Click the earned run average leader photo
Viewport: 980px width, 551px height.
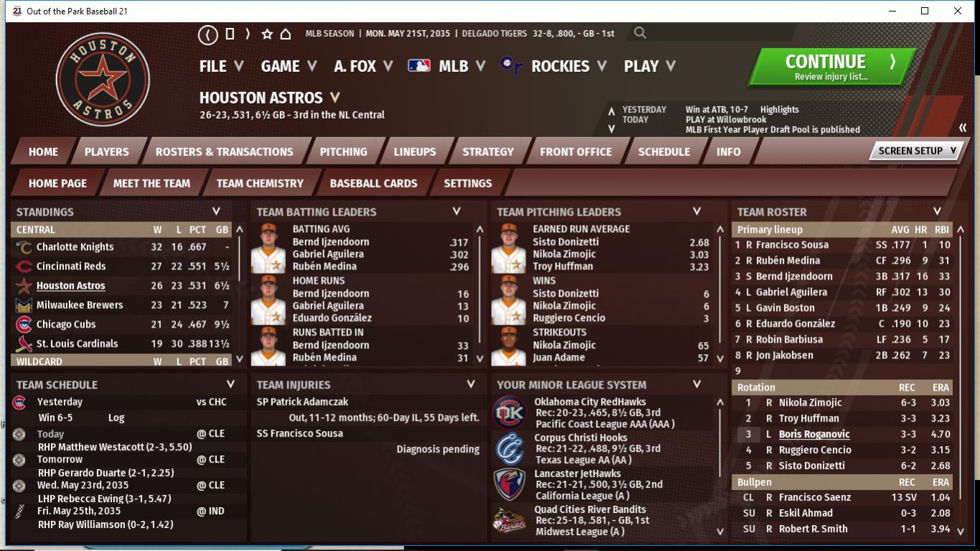[508, 248]
